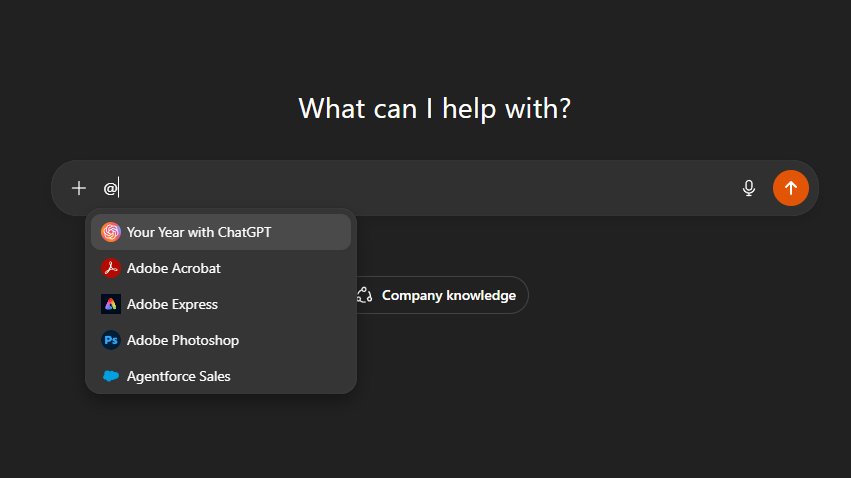The height and width of the screenshot is (478, 851).
Task: Choose "Adobe Acrobat" from mention list
Action: pos(221,268)
